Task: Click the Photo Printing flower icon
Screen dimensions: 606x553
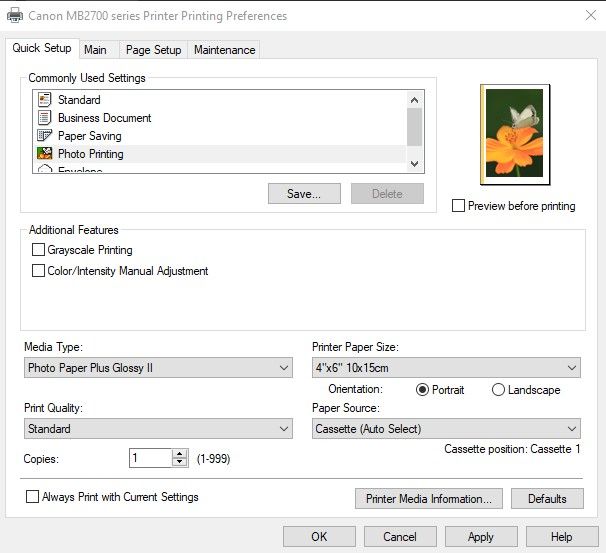Action: click(x=44, y=153)
